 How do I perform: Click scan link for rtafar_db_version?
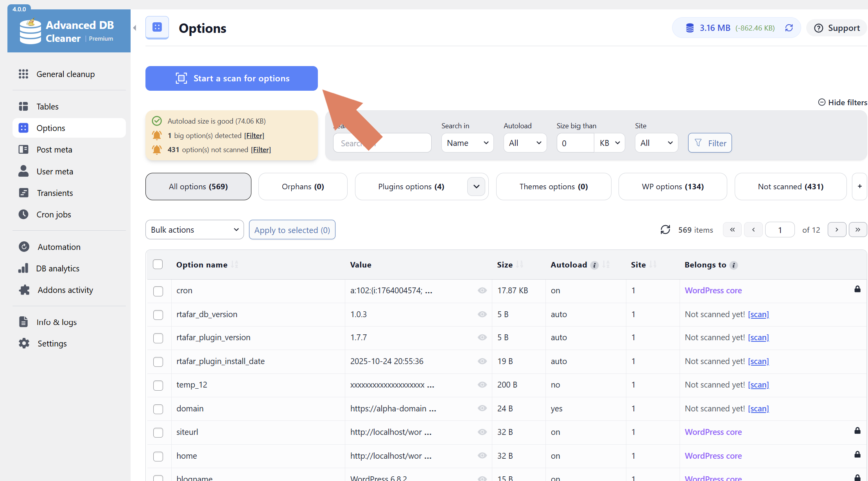click(758, 314)
